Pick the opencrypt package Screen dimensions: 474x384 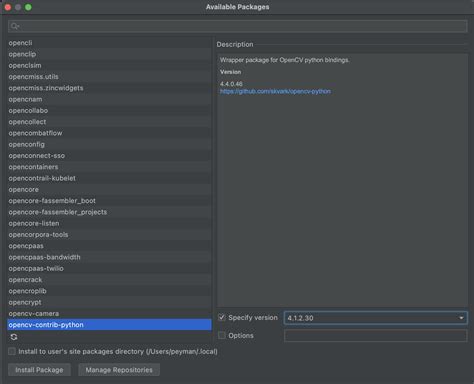[x=109, y=302]
